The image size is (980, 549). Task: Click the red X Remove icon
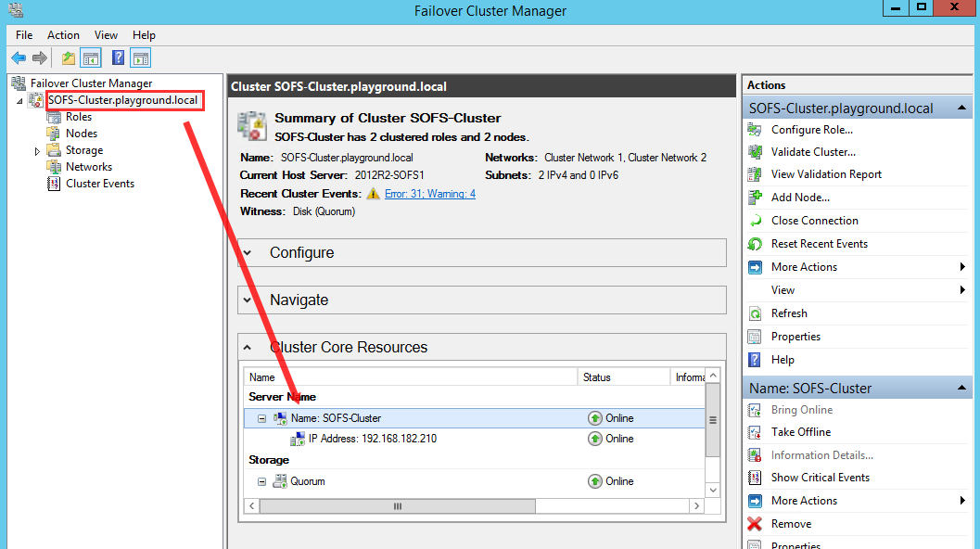click(755, 524)
